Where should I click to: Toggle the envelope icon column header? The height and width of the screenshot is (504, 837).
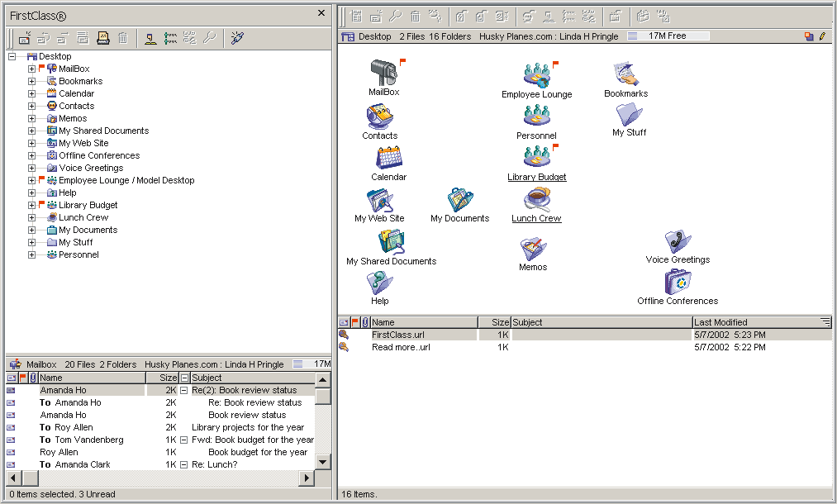tap(345, 322)
